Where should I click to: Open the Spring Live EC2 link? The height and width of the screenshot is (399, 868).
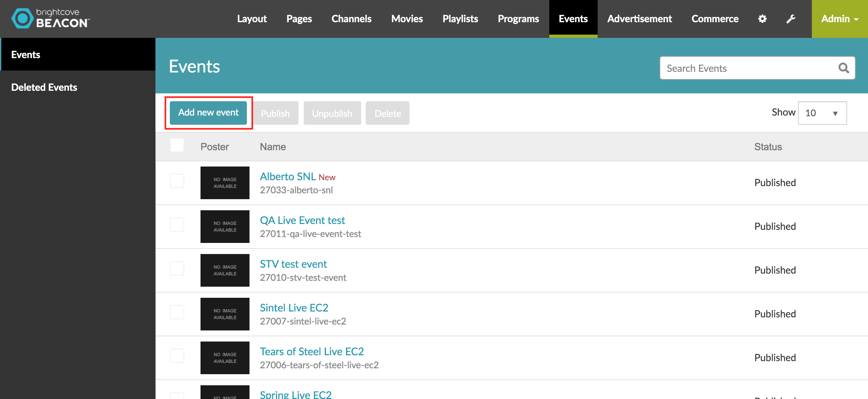(296, 394)
